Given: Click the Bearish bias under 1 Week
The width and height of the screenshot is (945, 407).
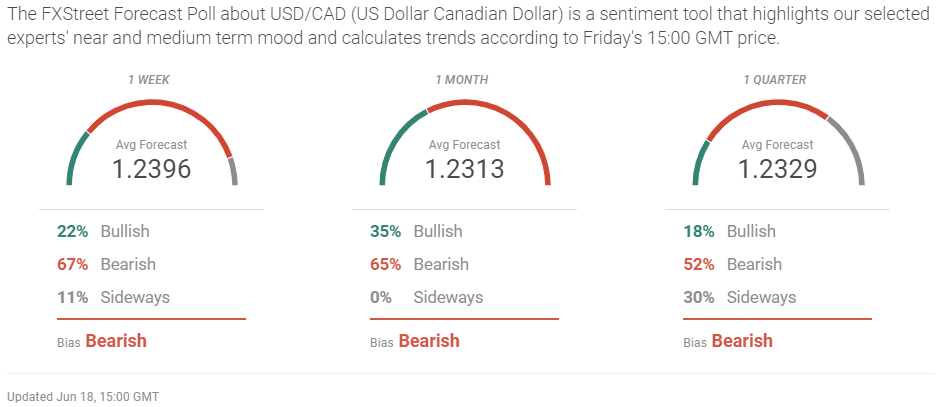Looking at the screenshot, I should [115, 341].
